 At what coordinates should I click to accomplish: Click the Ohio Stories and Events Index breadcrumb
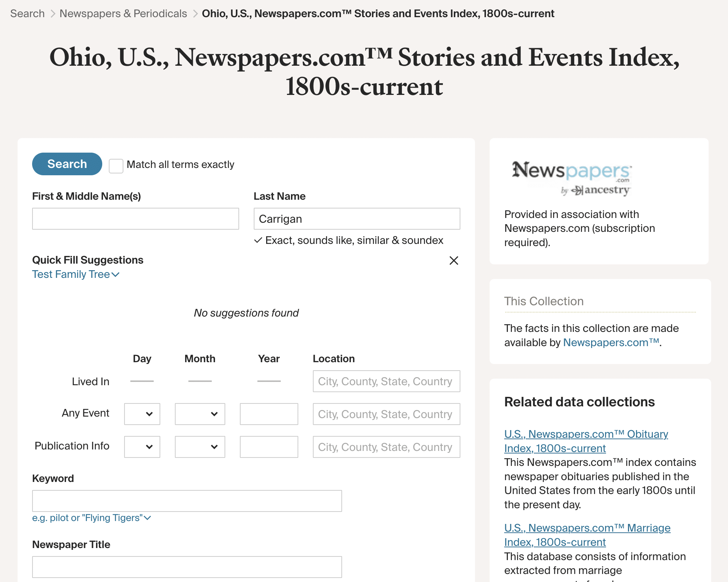coord(378,14)
